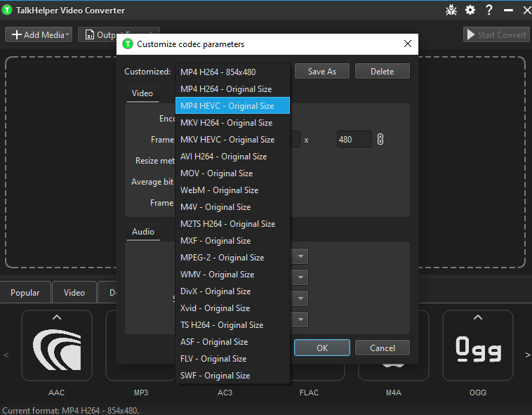Image resolution: width=532 pixels, height=415 pixels.
Task: Select the Video section tab in dialog
Action: [x=142, y=93]
